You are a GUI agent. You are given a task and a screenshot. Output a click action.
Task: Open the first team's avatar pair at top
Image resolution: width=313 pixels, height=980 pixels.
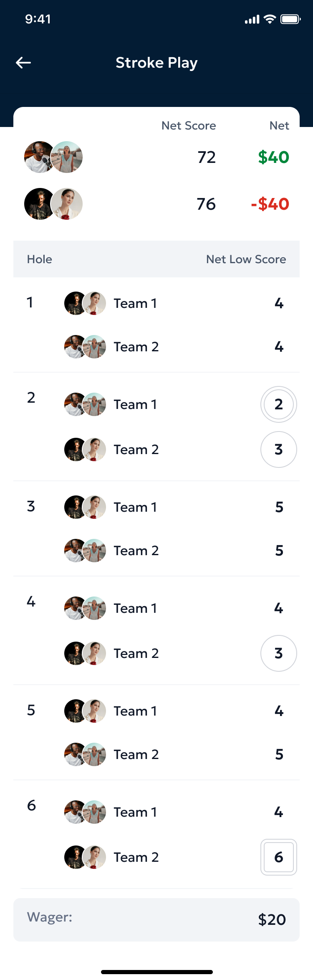click(x=53, y=157)
